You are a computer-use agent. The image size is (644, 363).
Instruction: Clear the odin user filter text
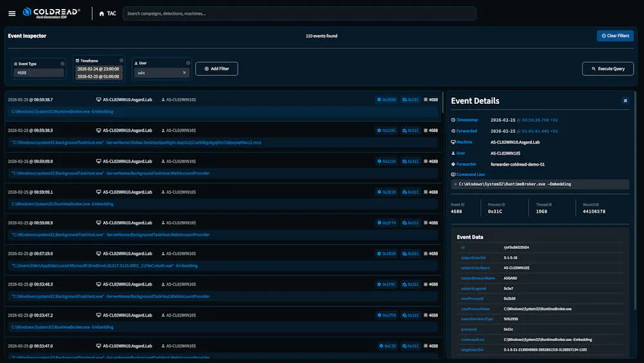pos(184,73)
